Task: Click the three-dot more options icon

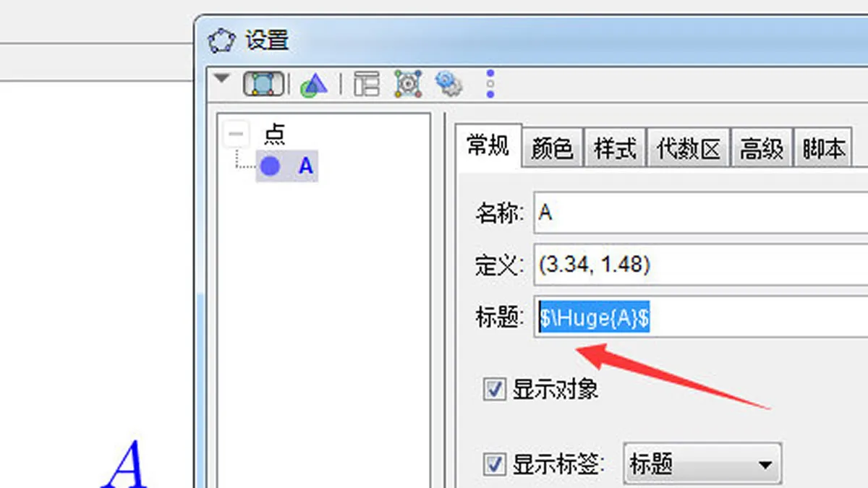Action: pos(490,84)
